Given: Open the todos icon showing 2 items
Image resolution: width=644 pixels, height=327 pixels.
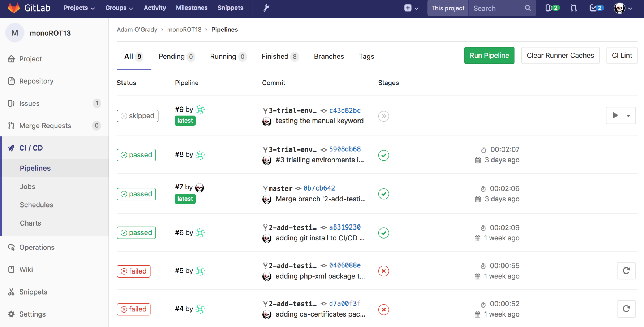Looking at the screenshot, I should (596, 8).
